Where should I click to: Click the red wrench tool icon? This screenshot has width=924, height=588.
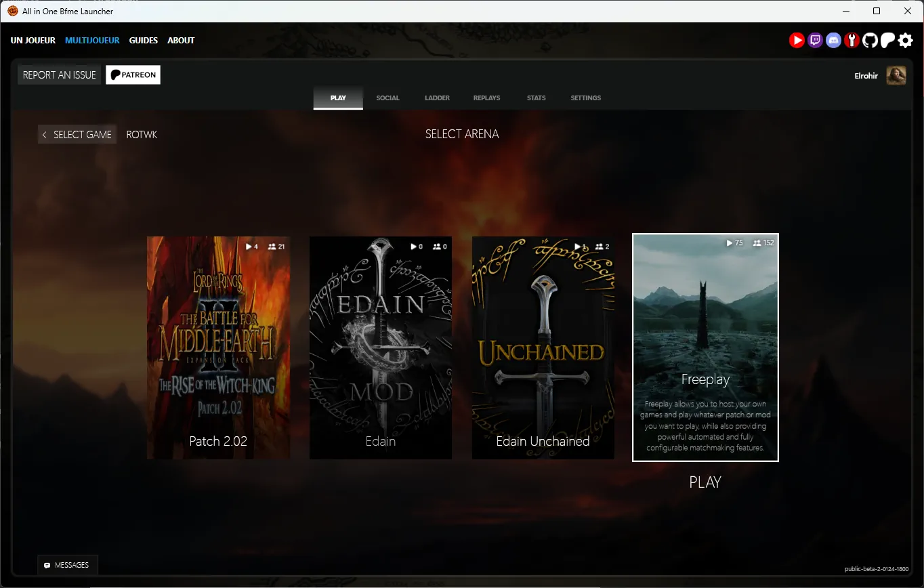tap(852, 41)
